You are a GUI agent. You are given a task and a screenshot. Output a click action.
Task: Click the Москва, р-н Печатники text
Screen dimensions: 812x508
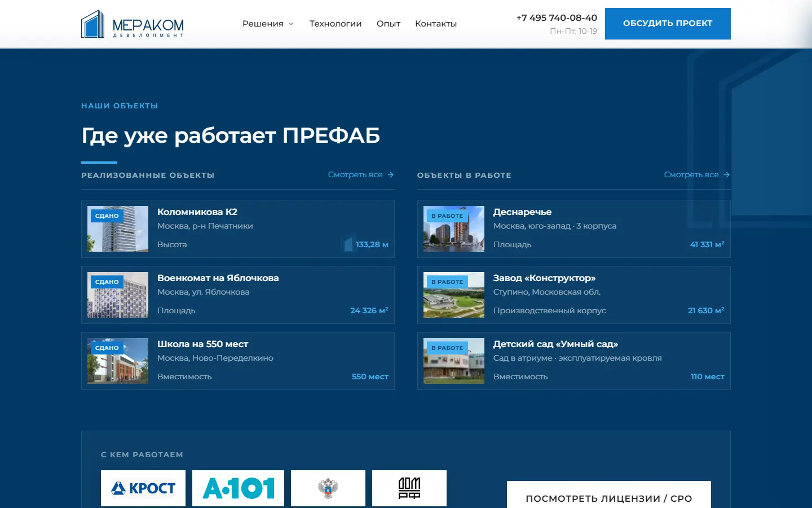point(205,226)
